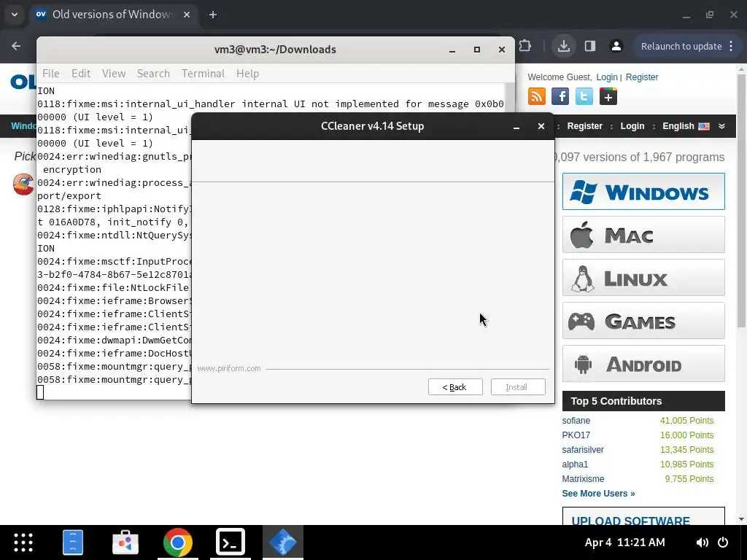This screenshot has width=747, height=560.
Task: Open Chrome extensions puzzle icon
Action: pyautogui.click(x=525, y=46)
